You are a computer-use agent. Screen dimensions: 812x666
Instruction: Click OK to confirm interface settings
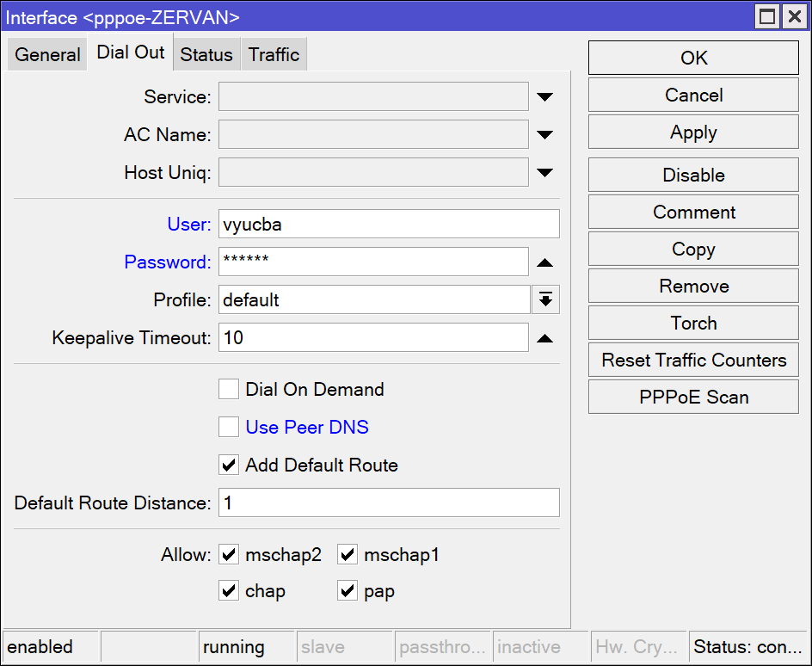(x=692, y=58)
